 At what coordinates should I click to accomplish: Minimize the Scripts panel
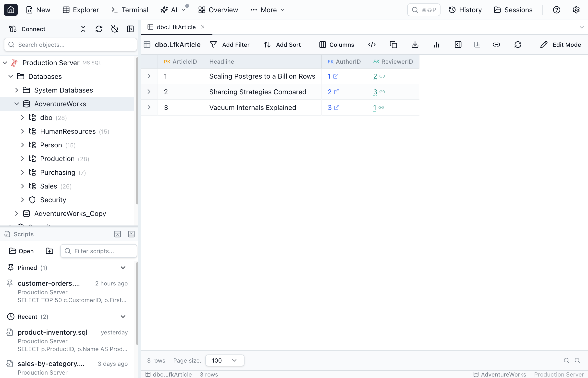[x=131, y=234]
